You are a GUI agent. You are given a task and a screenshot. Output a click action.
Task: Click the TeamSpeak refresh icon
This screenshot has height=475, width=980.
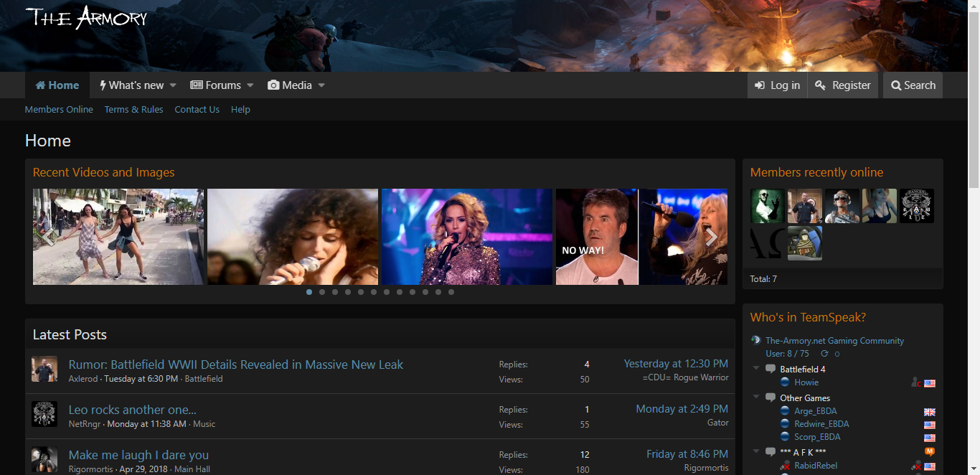point(824,354)
